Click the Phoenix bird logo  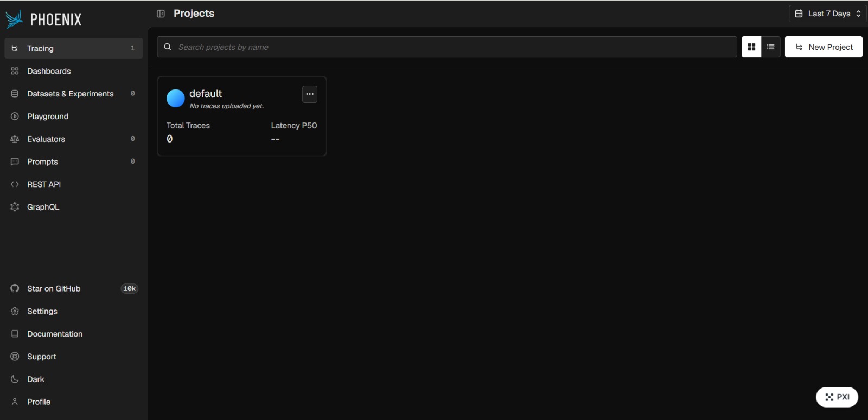[x=14, y=20]
